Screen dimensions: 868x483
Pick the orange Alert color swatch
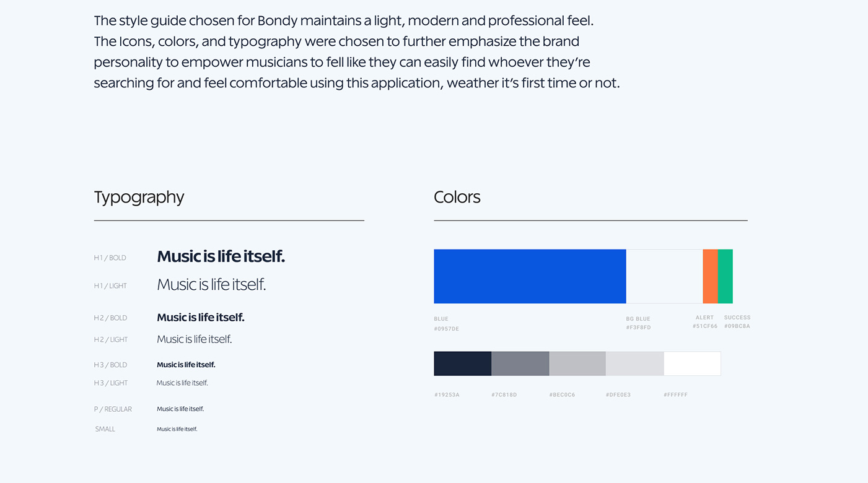(710, 276)
